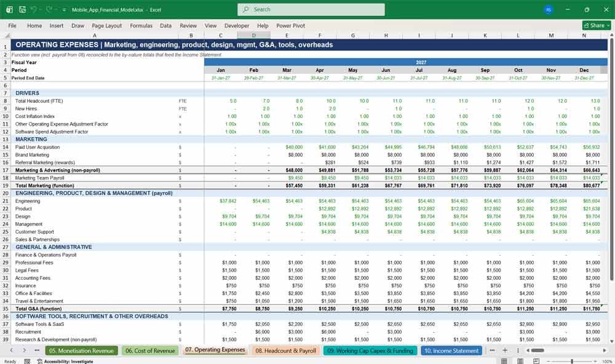Open the user account avatar
Viewport: 615px width, 364px height.
click(x=549, y=9)
